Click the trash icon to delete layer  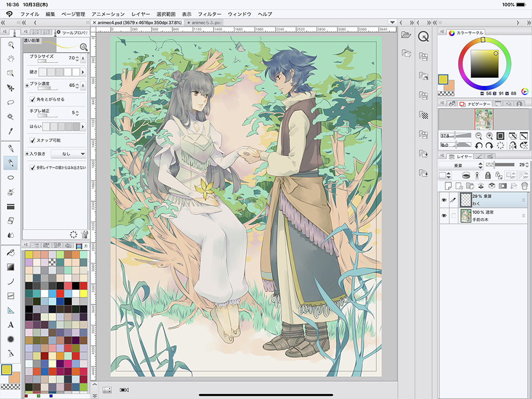tap(524, 186)
